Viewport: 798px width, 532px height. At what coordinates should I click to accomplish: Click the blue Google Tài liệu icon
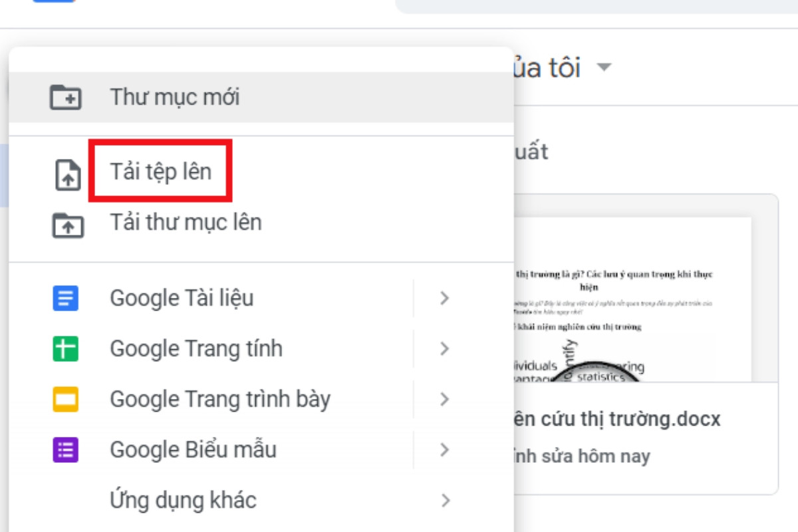click(x=66, y=298)
